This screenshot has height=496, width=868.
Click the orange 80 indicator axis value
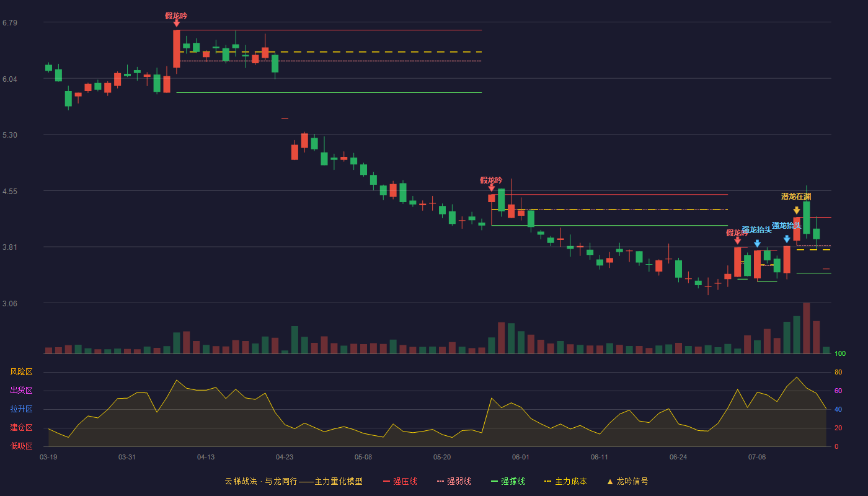tap(838, 372)
